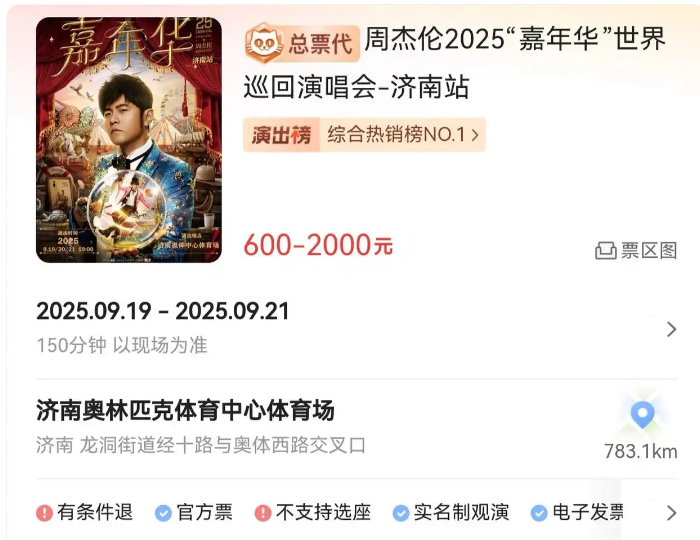Click the 783.1km distance label
Image resolution: width=700 pixels, height=540 pixels.
[x=641, y=452]
